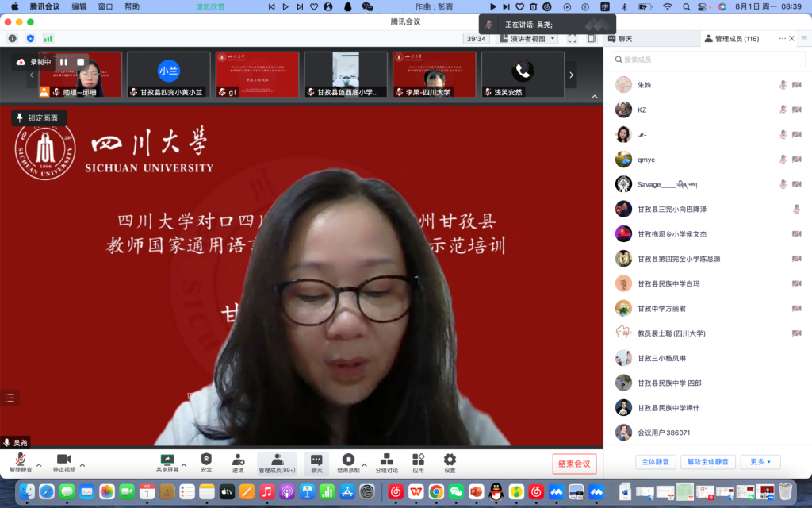Viewport: 812px width, 508px height.
Task: Open the 应用 apps icon
Action: tap(418, 460)
